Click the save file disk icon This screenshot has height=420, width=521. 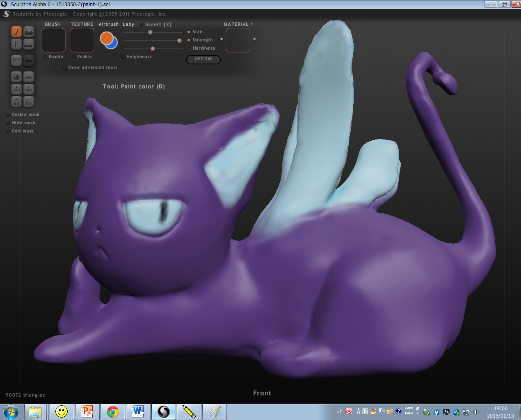[29, 101]
